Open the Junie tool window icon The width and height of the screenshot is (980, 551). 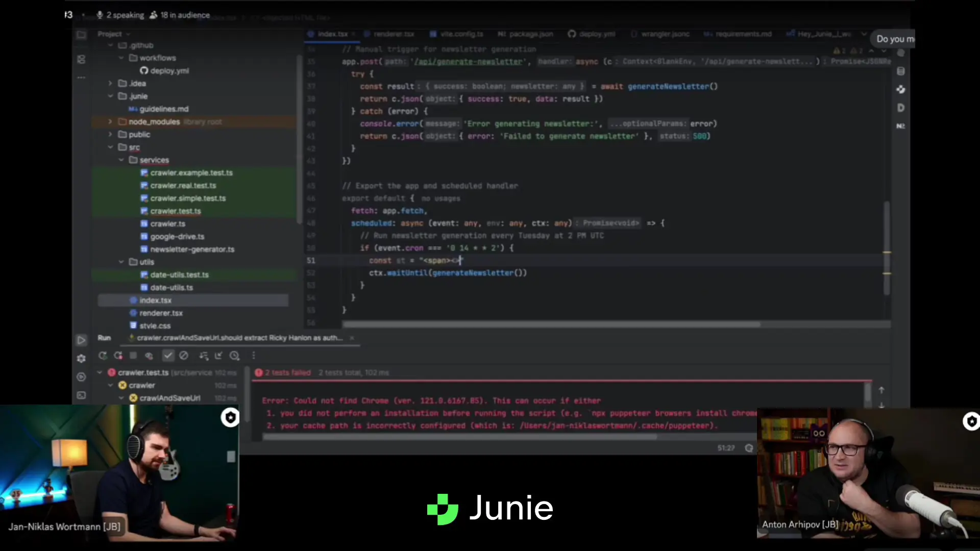(901, 90)
